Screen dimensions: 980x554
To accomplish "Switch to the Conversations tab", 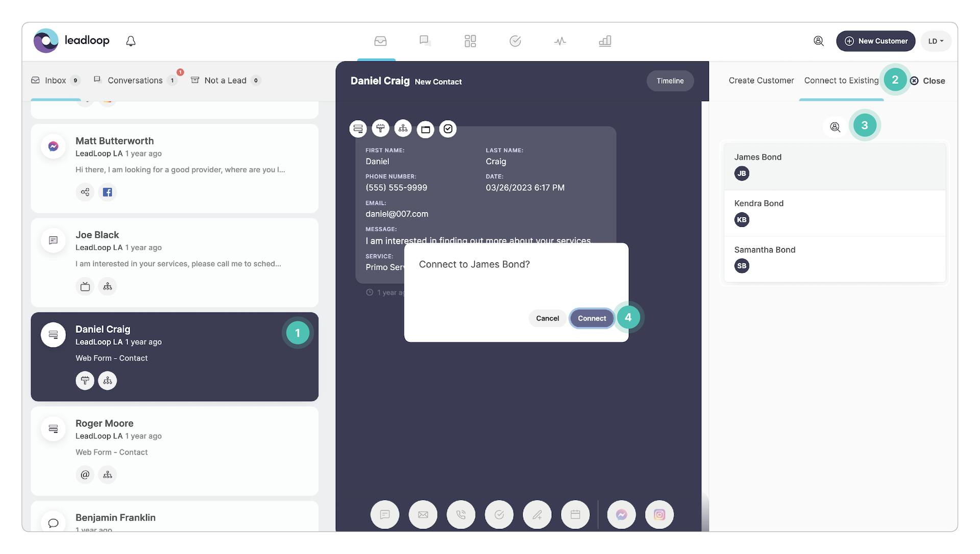I will (x=135, y=81).
